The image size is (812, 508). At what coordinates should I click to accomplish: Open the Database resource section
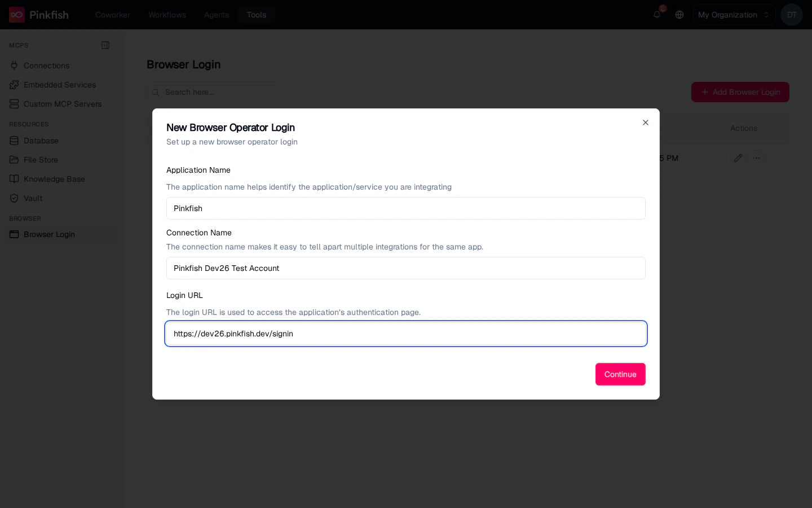point(41,141)
